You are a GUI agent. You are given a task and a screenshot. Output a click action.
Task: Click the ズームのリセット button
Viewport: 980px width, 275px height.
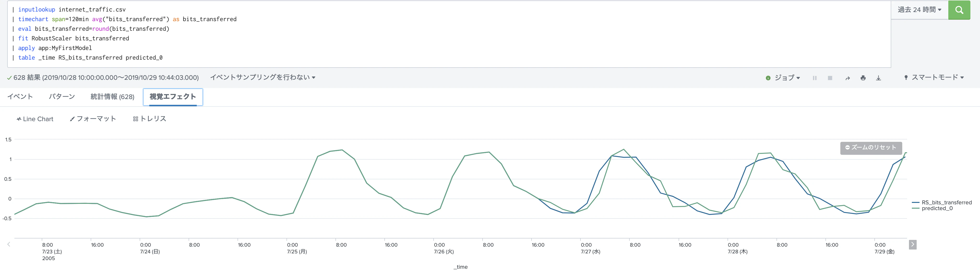[x=871, y=148]
